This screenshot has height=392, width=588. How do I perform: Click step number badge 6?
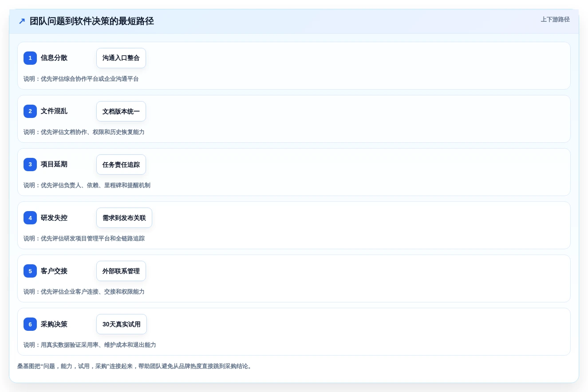pyautogui.click(x=30, y=324)
